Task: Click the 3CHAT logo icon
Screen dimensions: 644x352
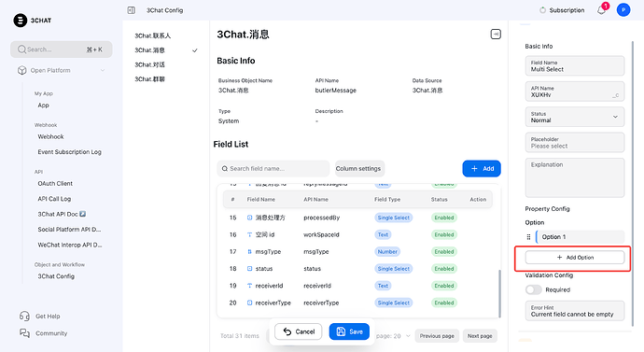Action: pos(21,21)
